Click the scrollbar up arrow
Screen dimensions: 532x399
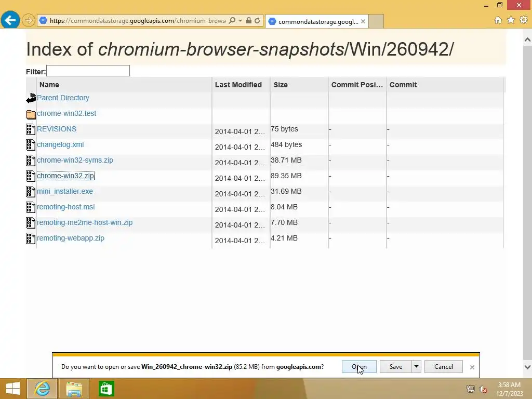[x=528, y=40]
